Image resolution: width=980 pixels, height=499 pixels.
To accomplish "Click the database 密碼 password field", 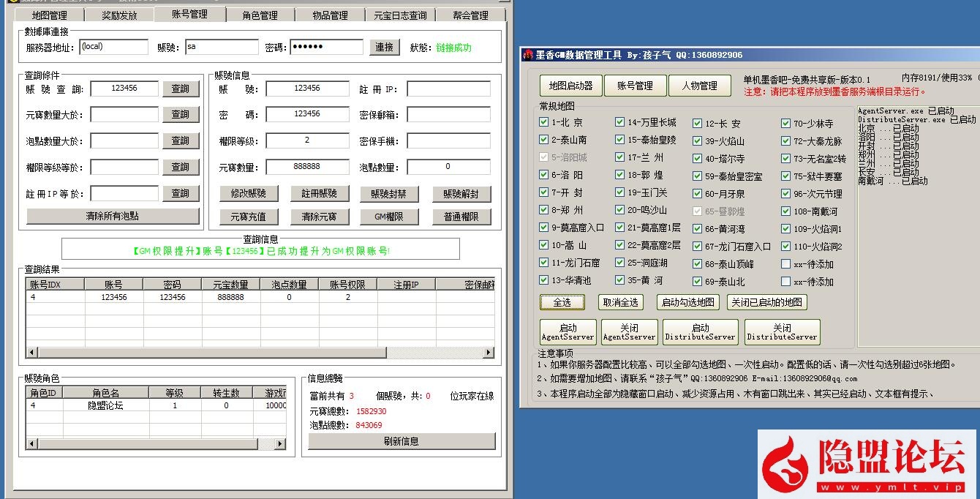I will click(326, 47).
